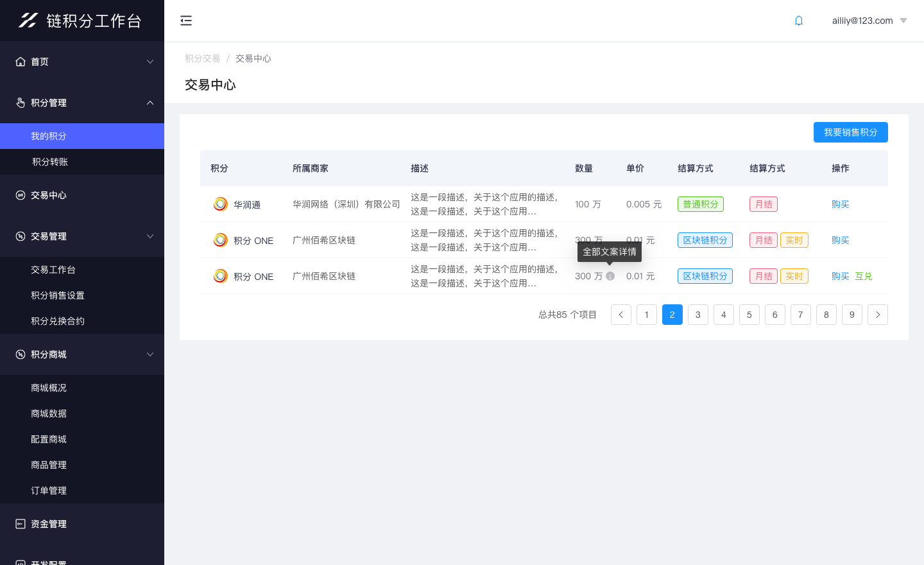Screen dimensions: 924x565
Task: Collapse sidebar with the menu fold icon
Action: [186, 21]
